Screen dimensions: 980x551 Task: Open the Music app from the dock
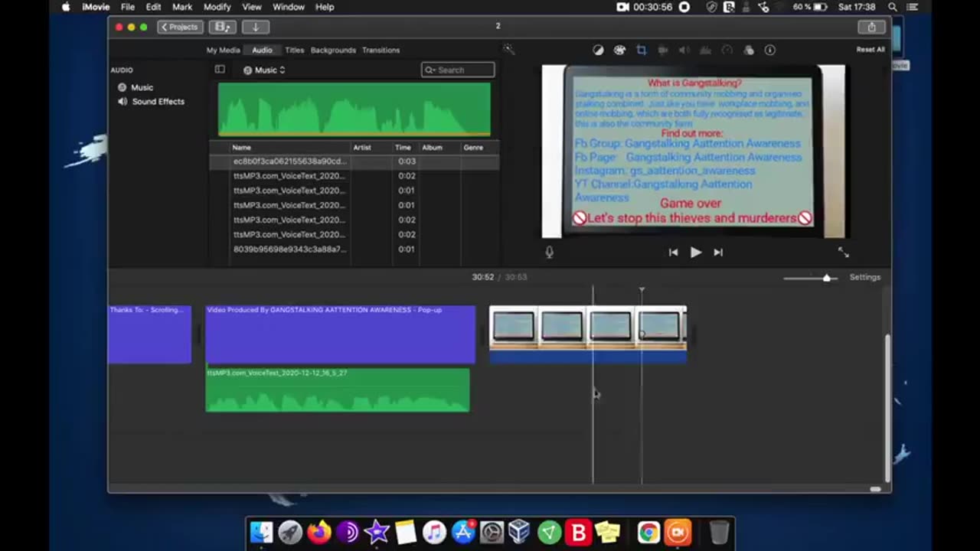point(434,532)
